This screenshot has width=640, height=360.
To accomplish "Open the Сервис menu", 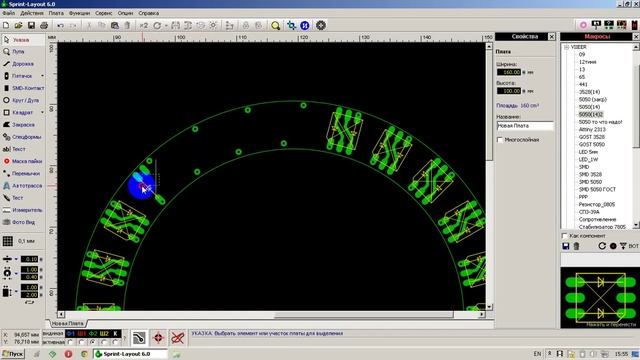I will click(104, 13).
